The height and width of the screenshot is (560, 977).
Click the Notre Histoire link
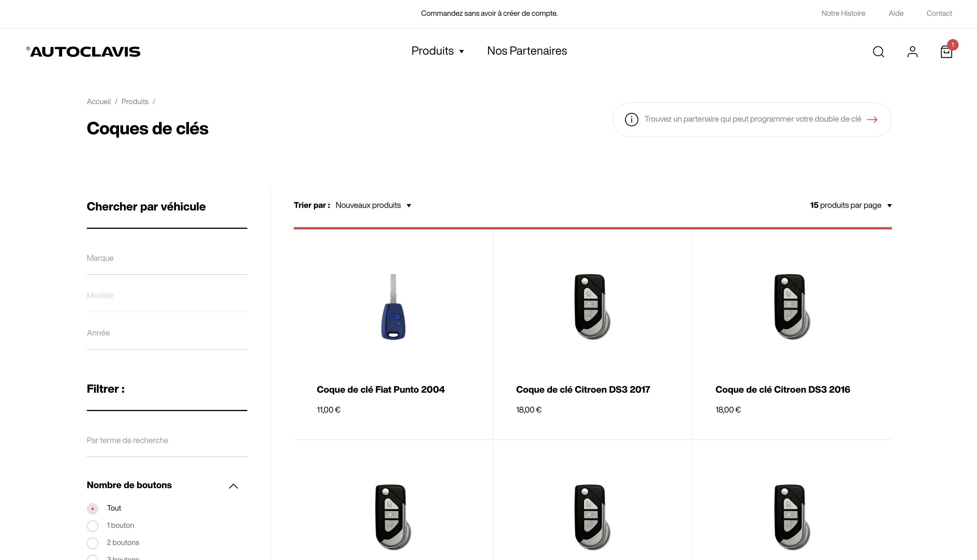tap(843, 14)
